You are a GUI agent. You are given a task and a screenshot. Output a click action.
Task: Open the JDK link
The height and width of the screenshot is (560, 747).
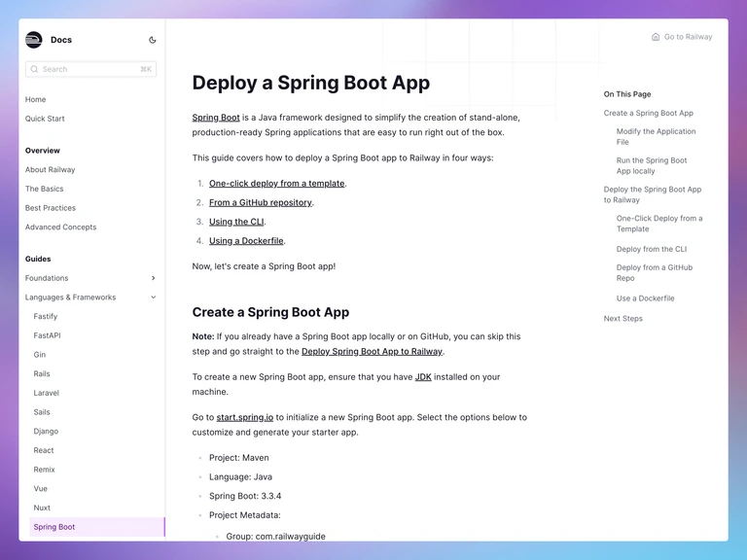coord(423,376)
